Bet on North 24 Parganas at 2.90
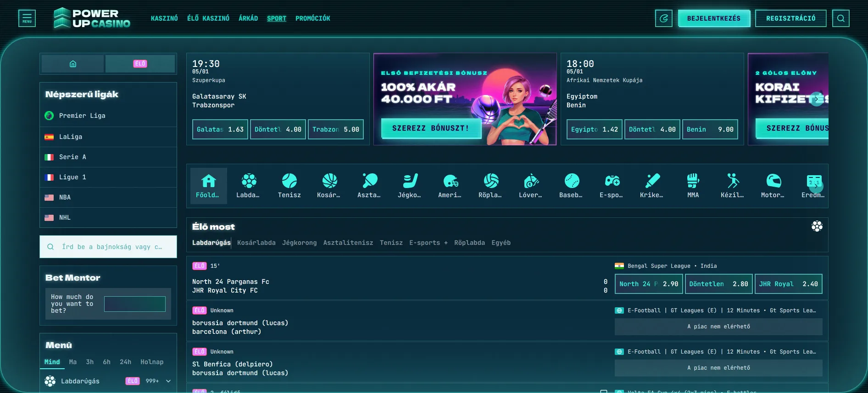The width and height of the screenshot is (868, 393). pos(649,284)
